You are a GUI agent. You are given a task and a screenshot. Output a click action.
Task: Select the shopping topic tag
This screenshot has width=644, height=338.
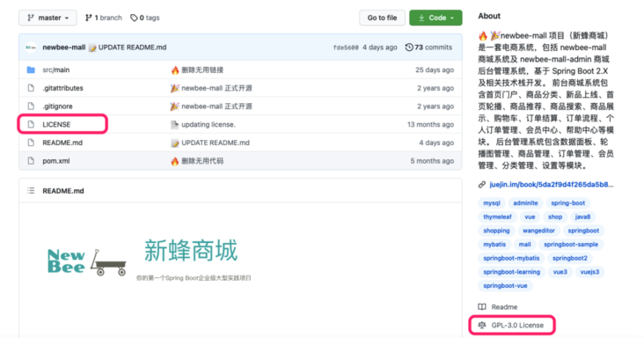tap(496, 231)
